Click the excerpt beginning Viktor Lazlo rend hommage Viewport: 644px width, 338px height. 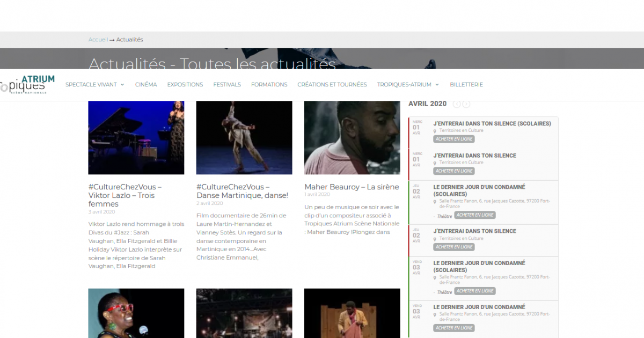(136, 245)
